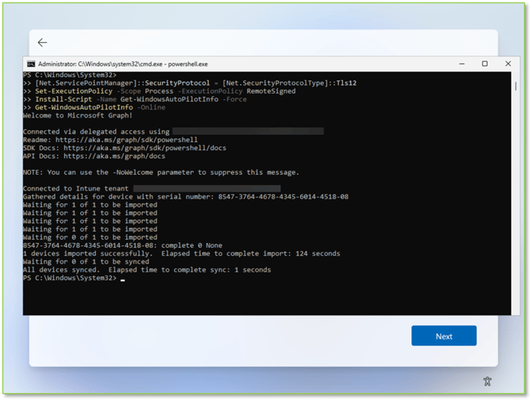Screen dimensions: 532x401
Task: Click the blinking prompt at PS C:\Windows\System32>
Action: pos(122,279)
